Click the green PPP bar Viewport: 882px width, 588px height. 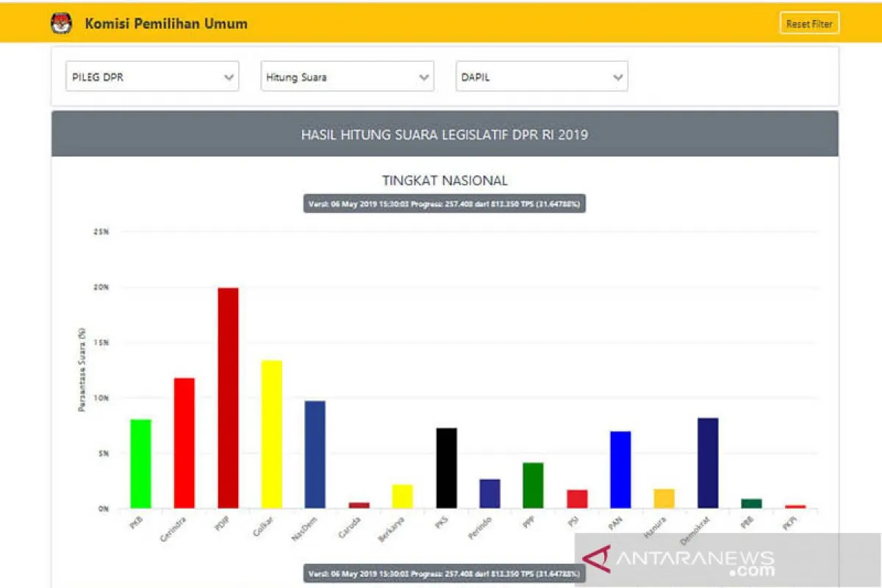(533, 485)
